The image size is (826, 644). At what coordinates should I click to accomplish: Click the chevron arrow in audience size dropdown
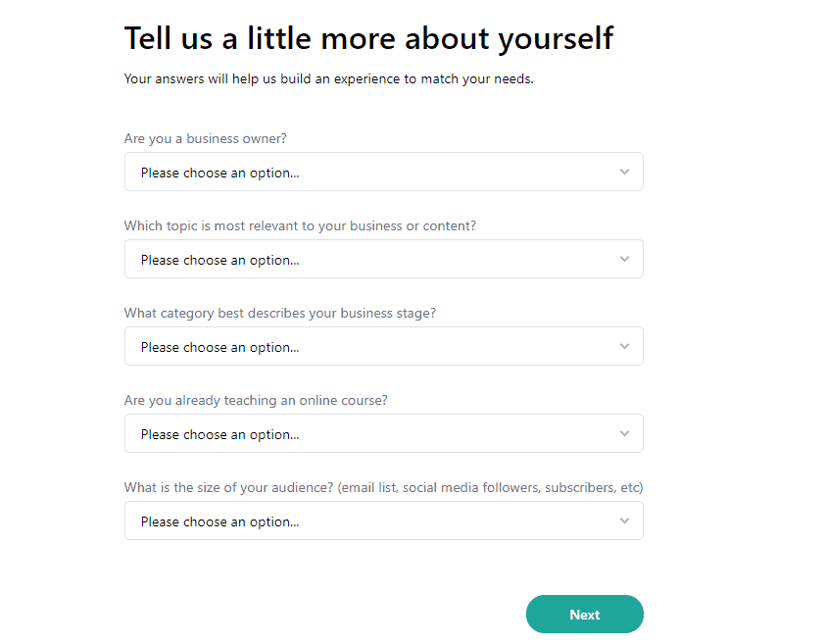(624, 520)
